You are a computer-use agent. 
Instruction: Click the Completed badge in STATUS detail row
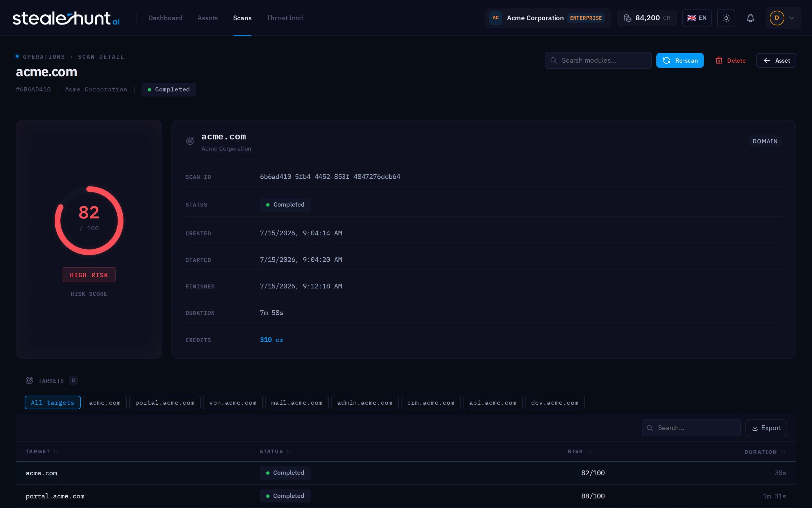click(285, 205)
